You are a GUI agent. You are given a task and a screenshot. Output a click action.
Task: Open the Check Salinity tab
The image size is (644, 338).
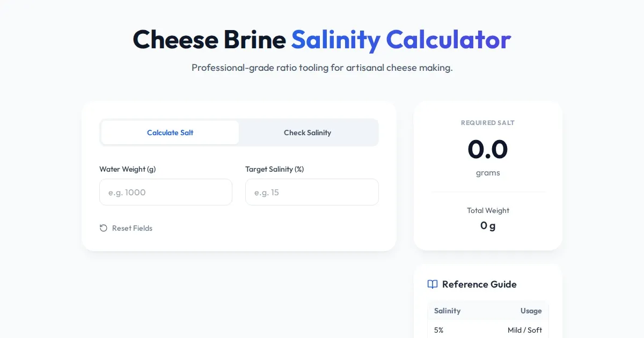(308, 133)
